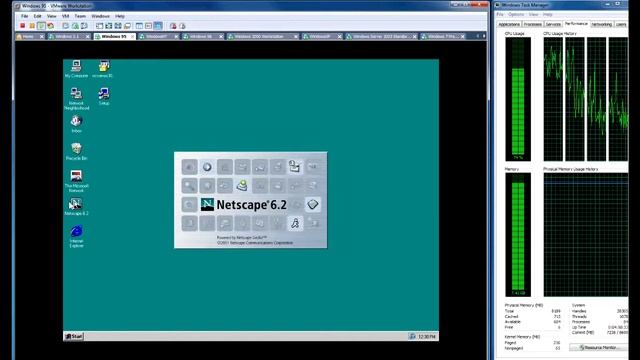Open the VM menu in VMware Workstation
Viewport: 640px width, 360px height.
(65, 16)
